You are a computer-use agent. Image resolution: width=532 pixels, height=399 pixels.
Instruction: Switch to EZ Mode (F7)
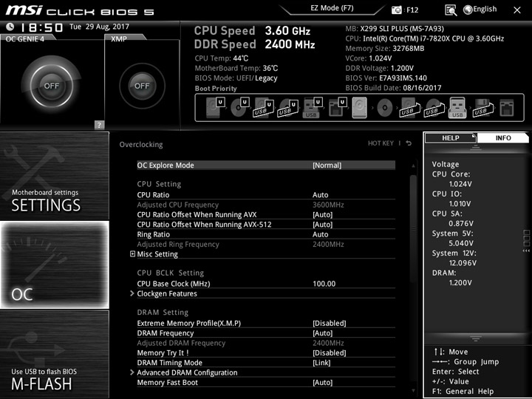pyautogui.click(x=332, y=8)
